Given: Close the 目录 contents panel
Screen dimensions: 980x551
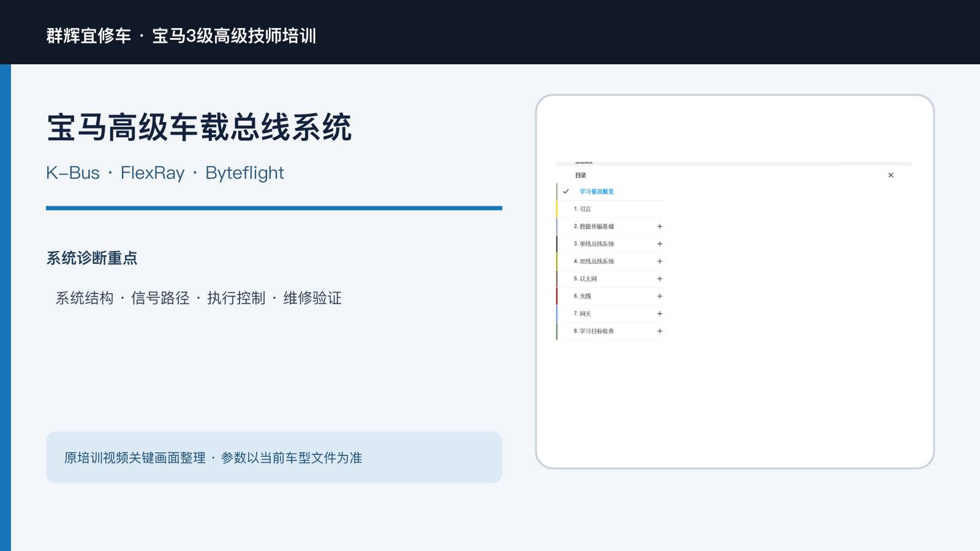Looking at the screenshot, I should pos(891,175).
